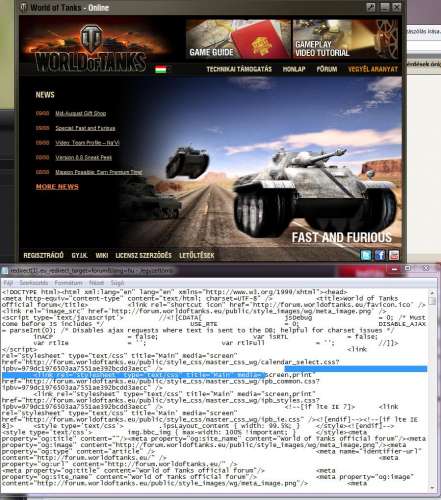Viewport: 441px width, 500px height.
Task: Click the Hungarian flag language icon
Action: 161,69
